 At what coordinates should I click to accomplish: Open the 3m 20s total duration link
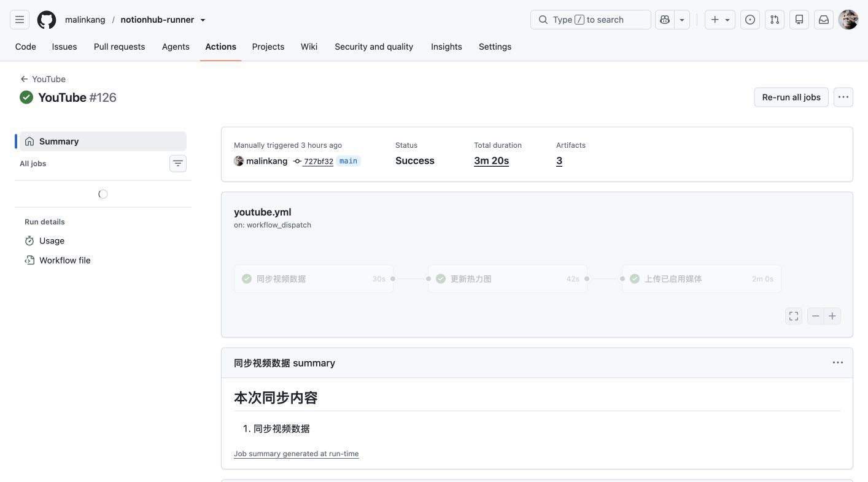(491, 161)
